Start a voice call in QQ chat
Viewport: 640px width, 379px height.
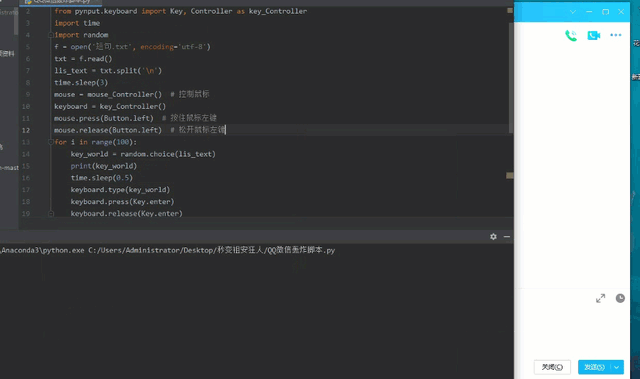(x=571, y=36)
